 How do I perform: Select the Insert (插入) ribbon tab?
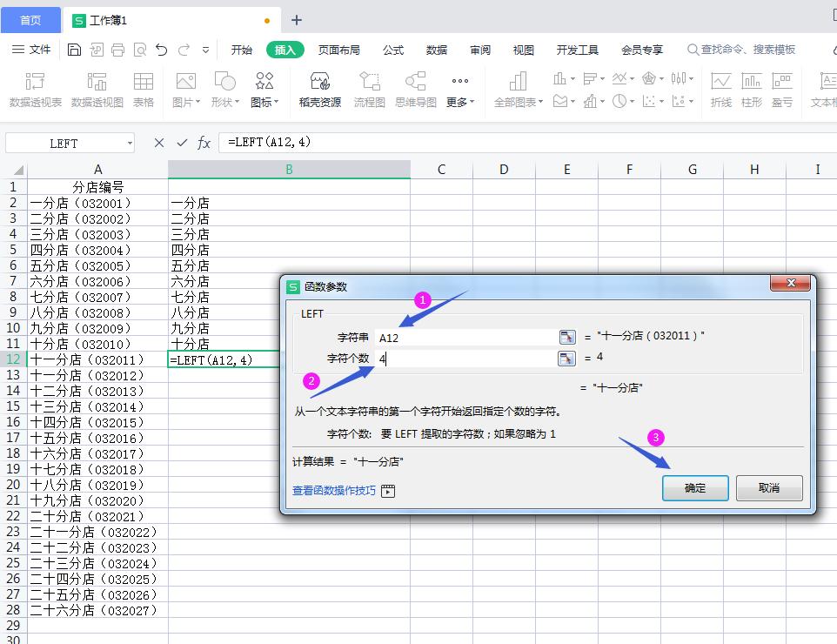285,50
